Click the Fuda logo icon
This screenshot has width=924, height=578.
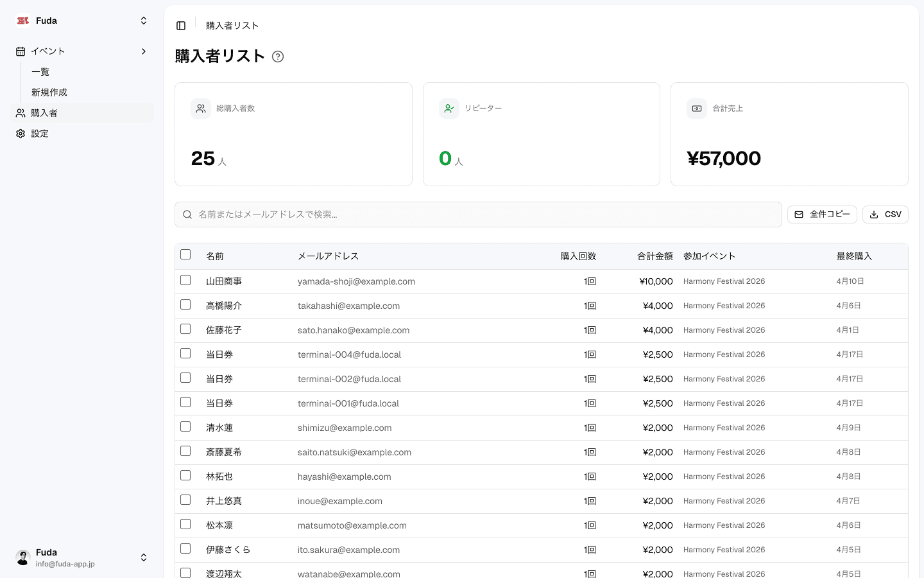click(22, 20)
